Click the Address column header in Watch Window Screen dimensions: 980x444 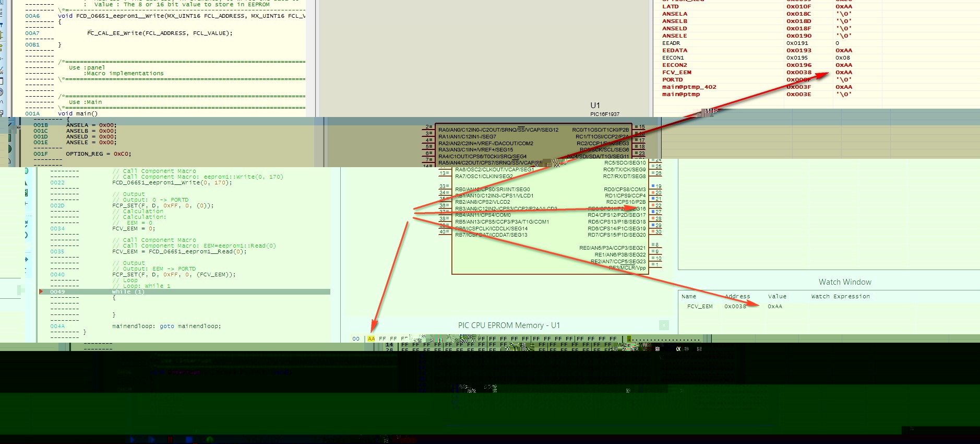[737, 296]
